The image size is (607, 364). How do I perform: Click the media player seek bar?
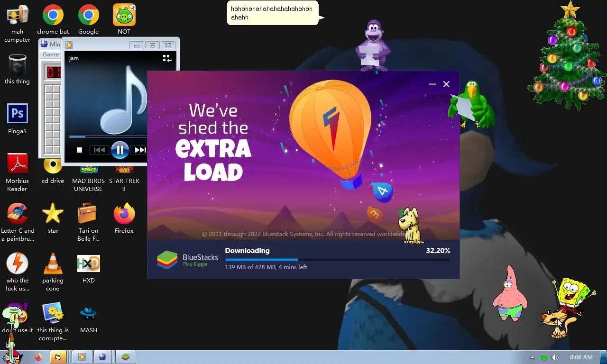(x=108, y=136)
